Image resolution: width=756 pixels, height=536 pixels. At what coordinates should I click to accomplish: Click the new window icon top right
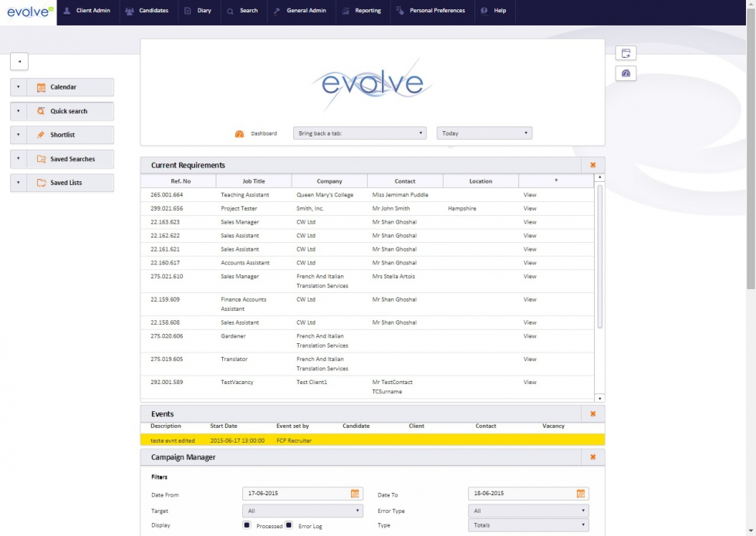626,52
